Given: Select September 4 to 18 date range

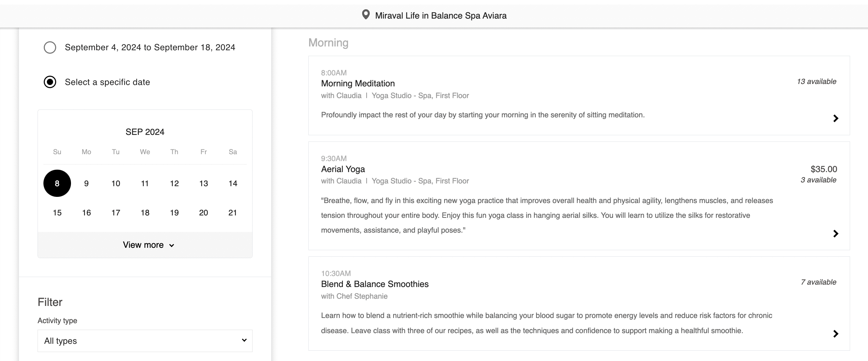Looking at the screenshot, I should pyautogui.click(x=50, y=47).
